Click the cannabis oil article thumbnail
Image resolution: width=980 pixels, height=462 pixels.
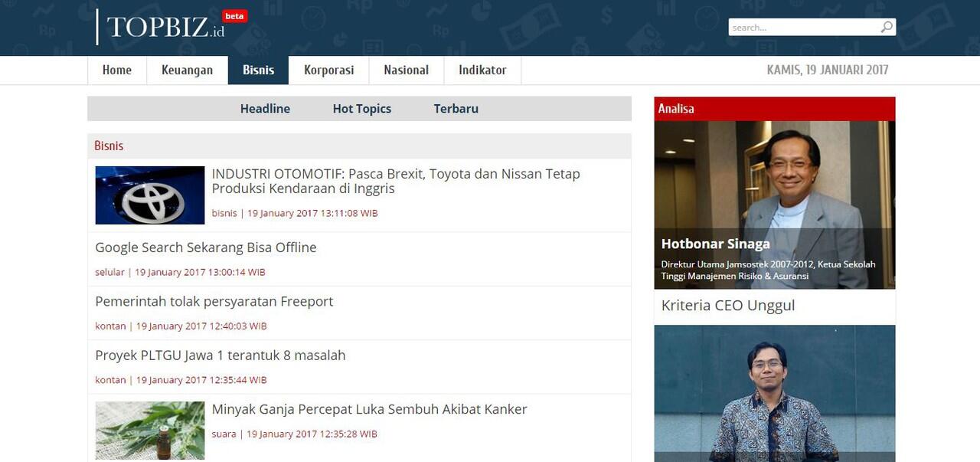pos(150,431)
